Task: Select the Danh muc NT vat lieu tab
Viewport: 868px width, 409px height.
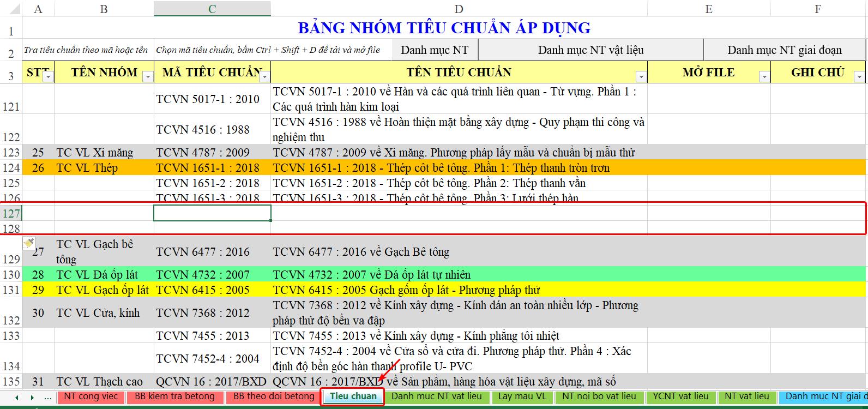Action: [436, 396]
